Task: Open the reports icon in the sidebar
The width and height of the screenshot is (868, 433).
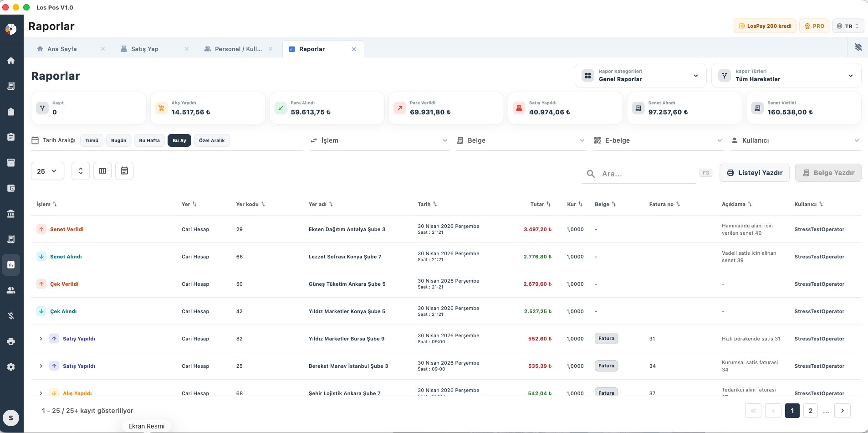Action: click(11, 265)
